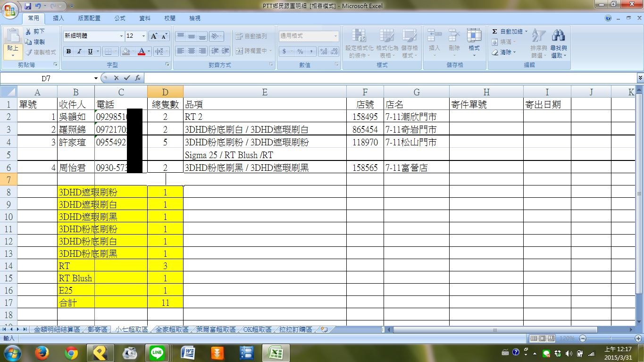Image resolution: width=644 pixels, height=362 pixels.
Task: Expand the formula bar with the chevron
Action: point(640,78)
